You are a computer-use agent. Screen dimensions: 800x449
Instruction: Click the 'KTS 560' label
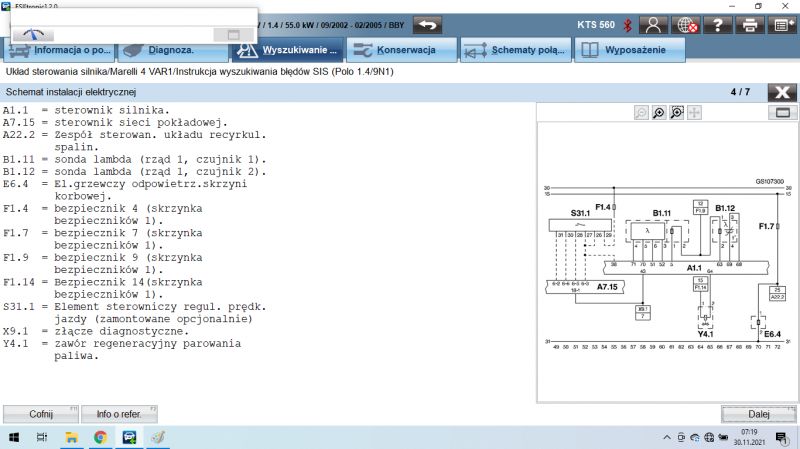point(596,24)
